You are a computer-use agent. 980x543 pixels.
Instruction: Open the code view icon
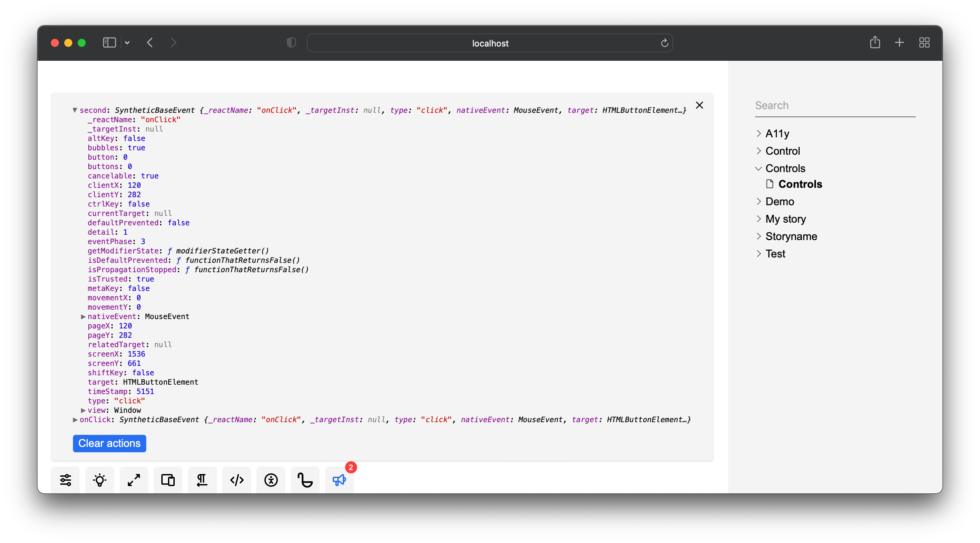coord(236,479)
